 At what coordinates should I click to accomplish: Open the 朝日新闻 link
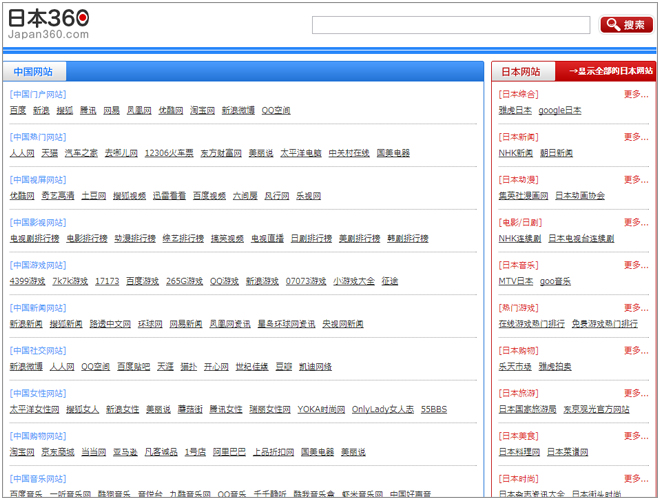click(x=556, y=153)
